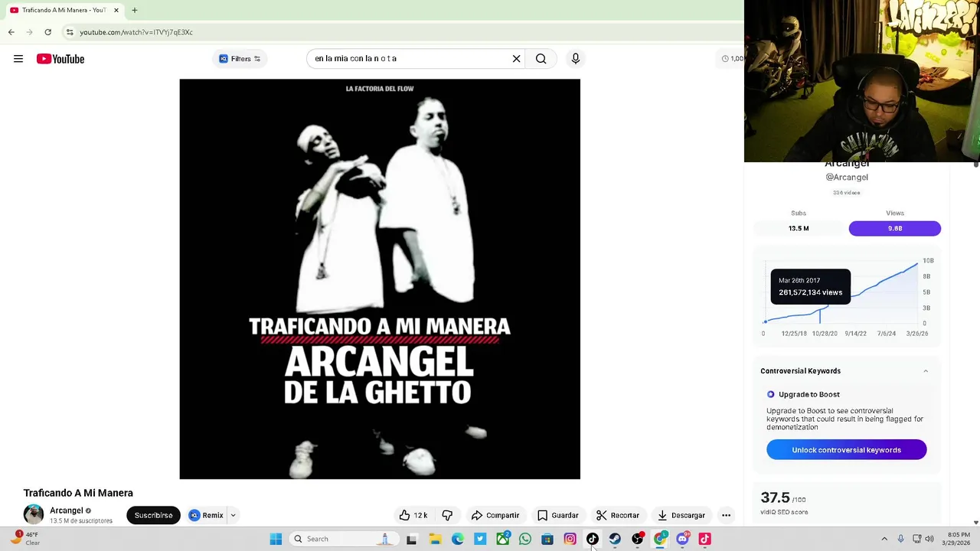980x551 pixels.
Task: Go back in browser history
Action: pyautogui.click(x=11, y=32)
